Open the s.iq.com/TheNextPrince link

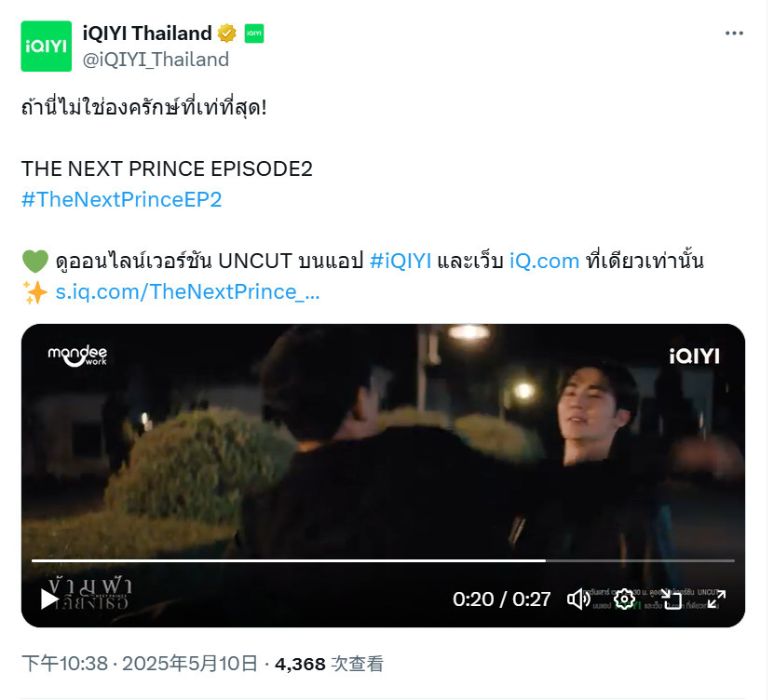tap(187, 292)
